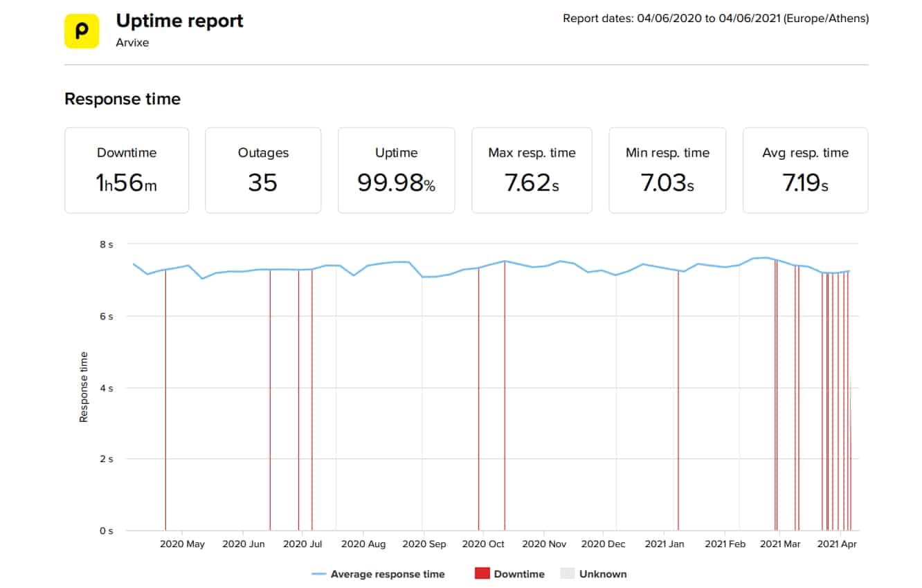Viewport: 922px width, 588px height.
Task: Click the 6 s y-axis label
Action: tap(106, 316)
